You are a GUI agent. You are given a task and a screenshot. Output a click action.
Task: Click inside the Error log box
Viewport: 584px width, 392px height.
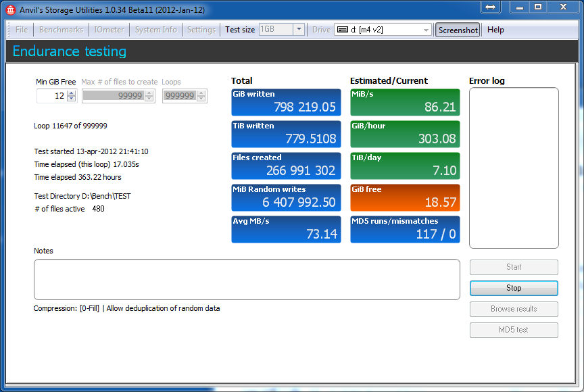point(514,168)
